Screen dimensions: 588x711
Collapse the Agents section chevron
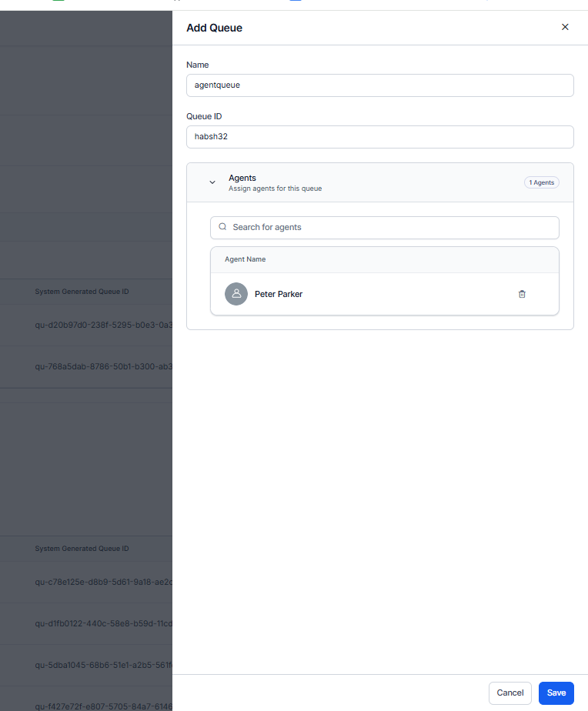212,182
